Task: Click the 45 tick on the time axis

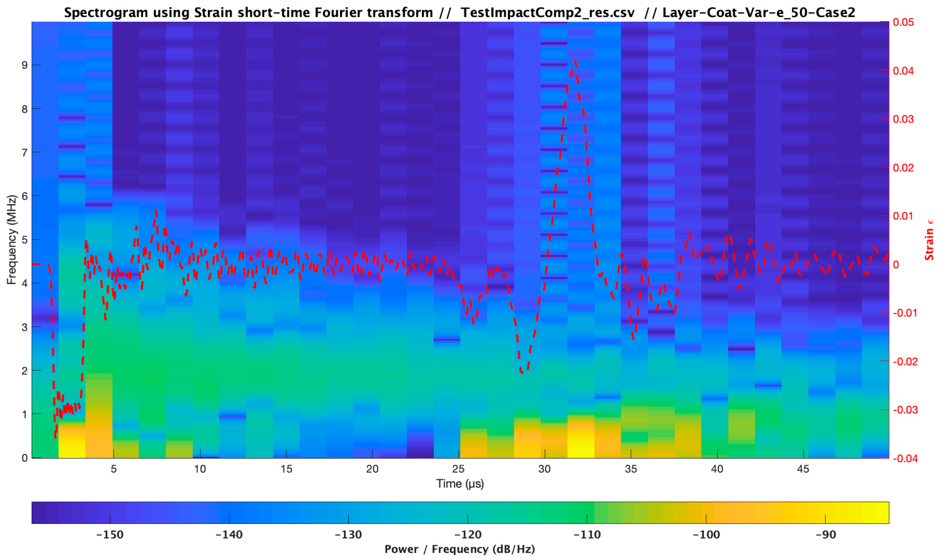Action: point(803,469)
